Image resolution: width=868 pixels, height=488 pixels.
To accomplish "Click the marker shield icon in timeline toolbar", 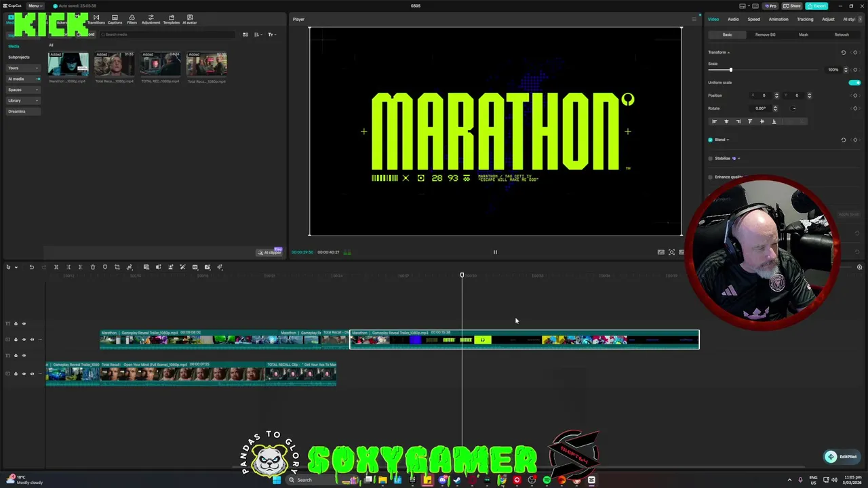I will point(105,267).
